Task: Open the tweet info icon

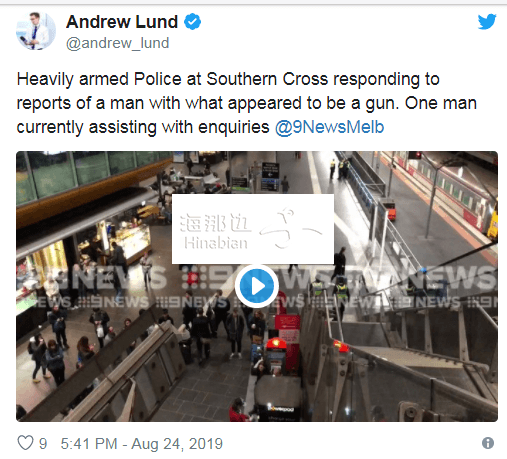Action: pos(488,443)
